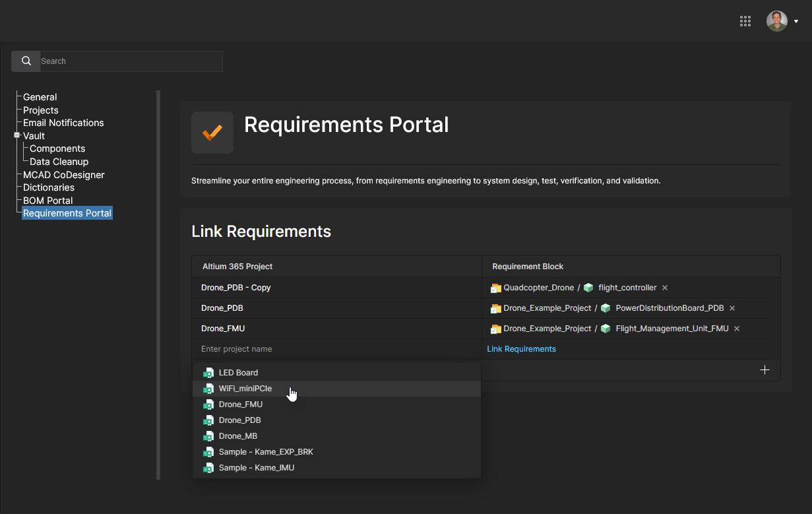
Task: Click the plus icon to add row
Action: tap(765, 370)
